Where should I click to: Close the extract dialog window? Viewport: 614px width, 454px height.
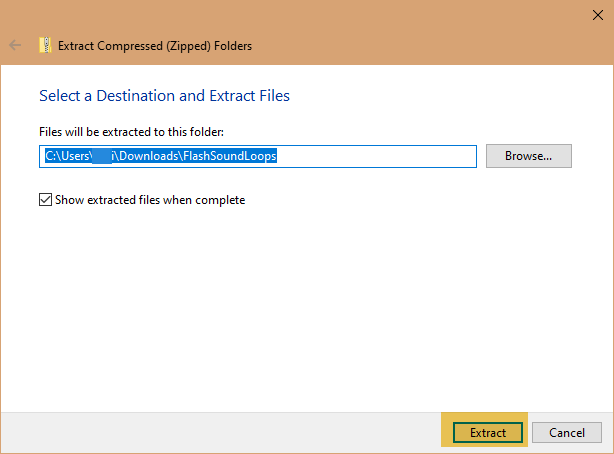pyautogui.click(x=598, y=15)
